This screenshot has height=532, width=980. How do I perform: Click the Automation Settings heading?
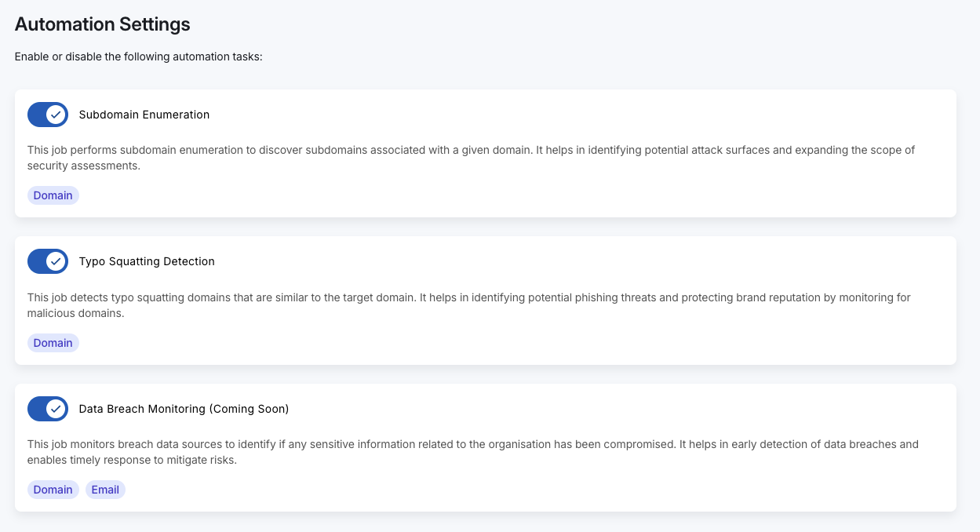click(103, 24)
